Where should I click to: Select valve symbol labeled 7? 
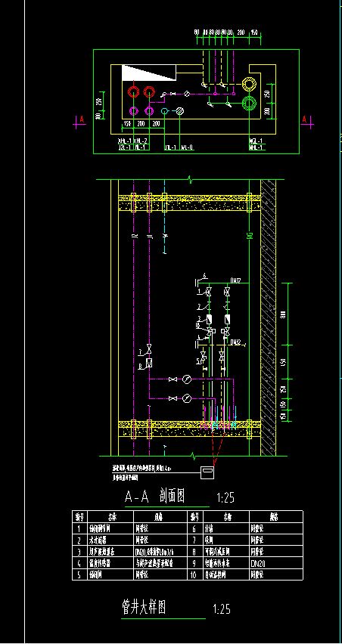(149, 348)
